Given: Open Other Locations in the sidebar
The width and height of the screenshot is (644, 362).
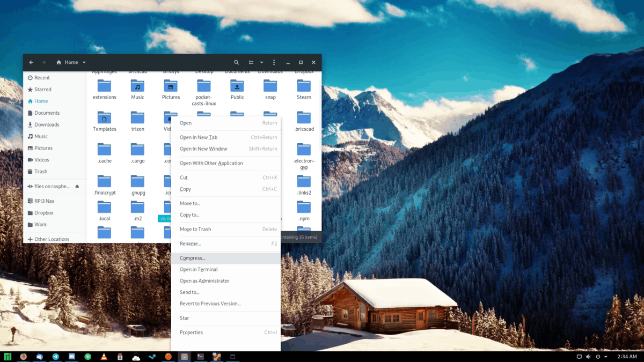Looking at the screenshot, I should tap(52, 239).
